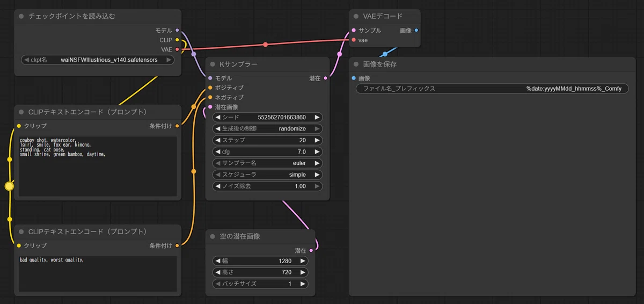
Task: Increase ステップ count with its right arrow
Action: (x=317, y=140)
